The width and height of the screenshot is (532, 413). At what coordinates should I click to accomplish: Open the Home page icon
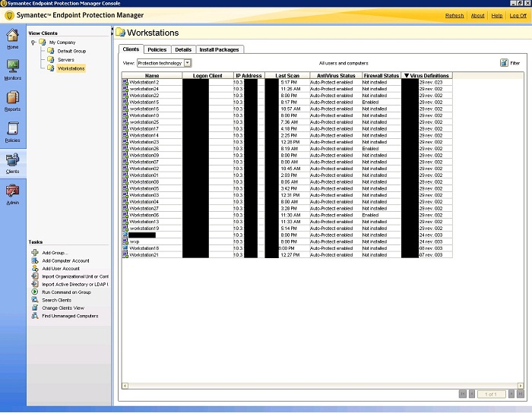[13, 35]
